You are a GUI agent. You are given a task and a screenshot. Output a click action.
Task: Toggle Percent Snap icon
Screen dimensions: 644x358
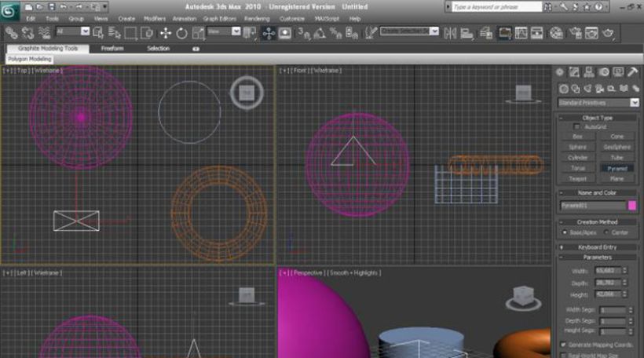click(335, 33)
